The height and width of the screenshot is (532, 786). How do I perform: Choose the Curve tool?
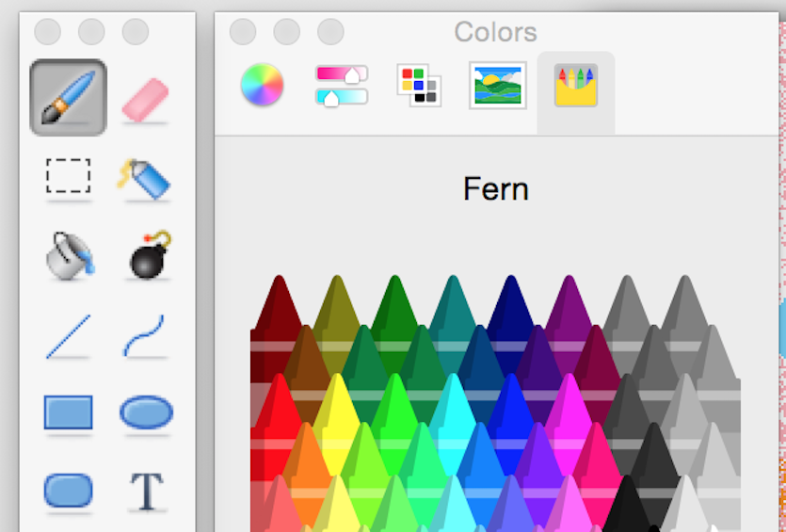point(144,336)
